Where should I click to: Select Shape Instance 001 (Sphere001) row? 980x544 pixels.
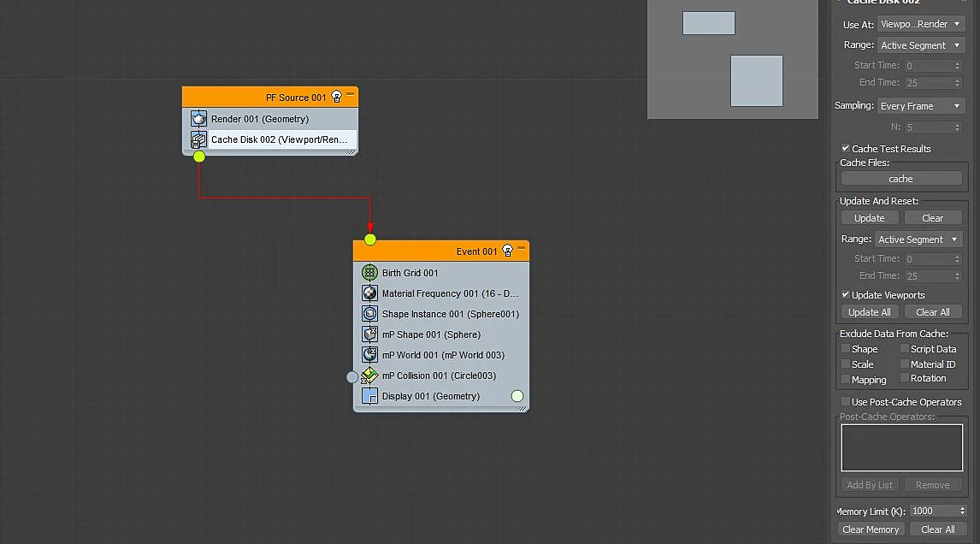(x=441, y=314)
